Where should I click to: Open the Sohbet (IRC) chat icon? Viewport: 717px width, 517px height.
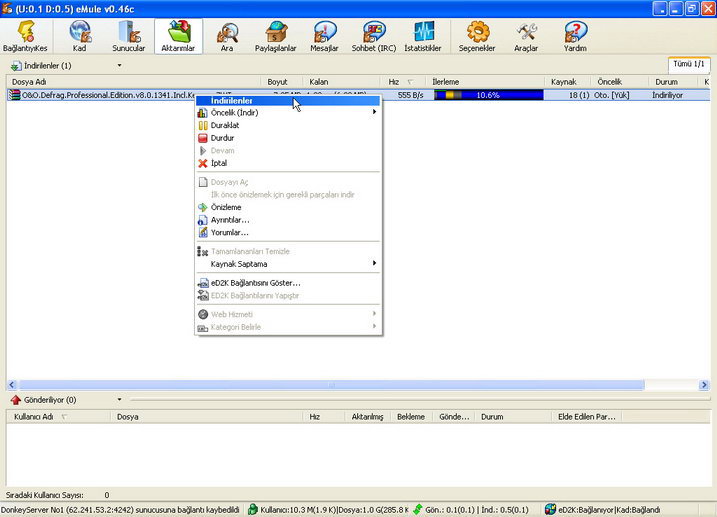374,32
